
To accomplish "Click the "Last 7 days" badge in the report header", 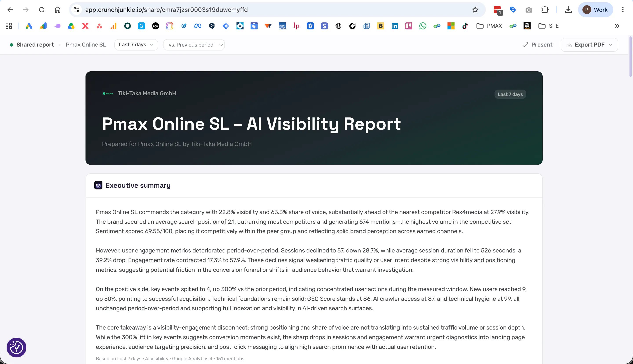I will pos(510,94).
